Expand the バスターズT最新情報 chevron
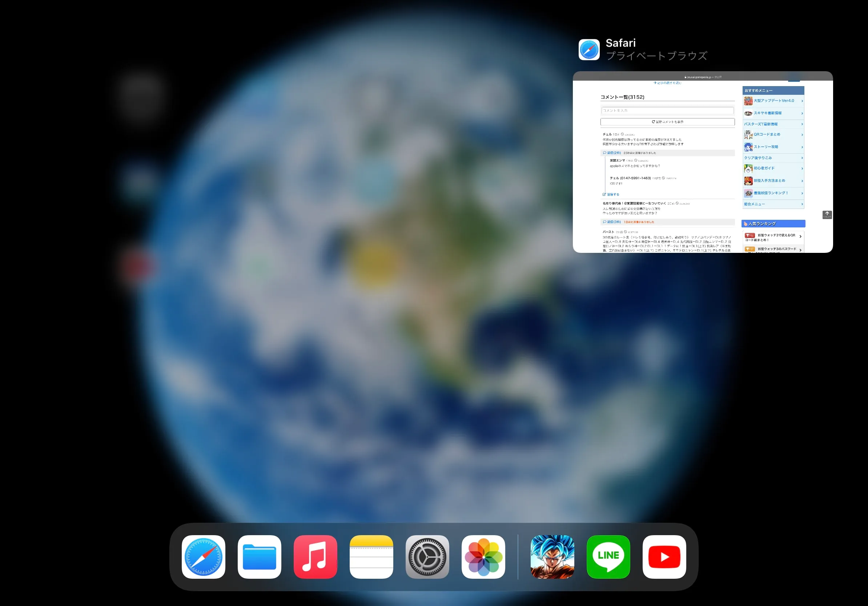 (x=802, y=124)
